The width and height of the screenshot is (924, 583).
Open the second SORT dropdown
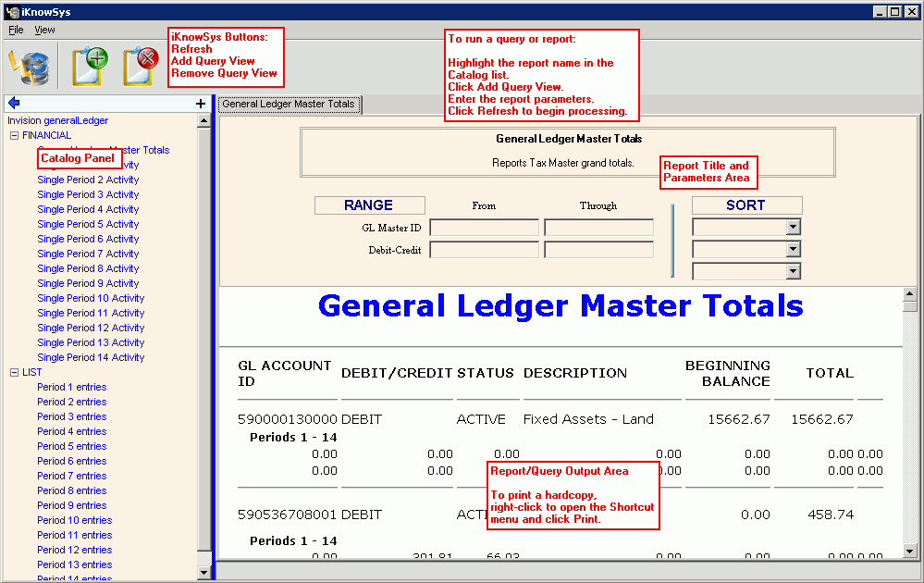point(793,250)
